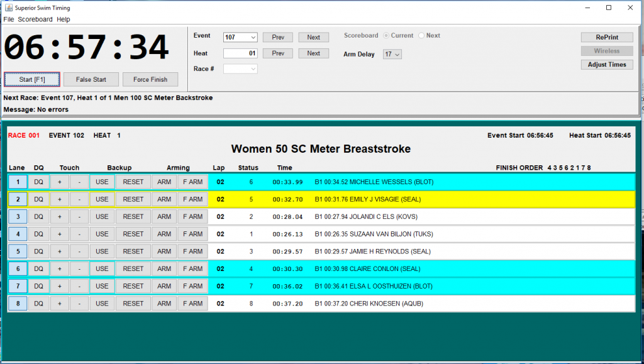Click the Start [F1] button
This screenshot has height=364, width=644.
point(32,80)
